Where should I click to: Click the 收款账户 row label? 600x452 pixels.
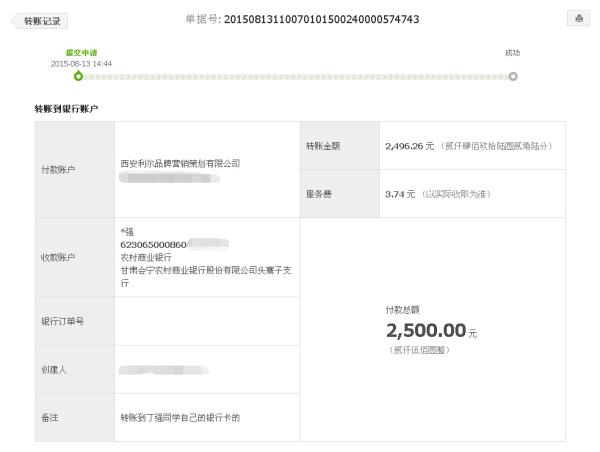coord(58,257)
